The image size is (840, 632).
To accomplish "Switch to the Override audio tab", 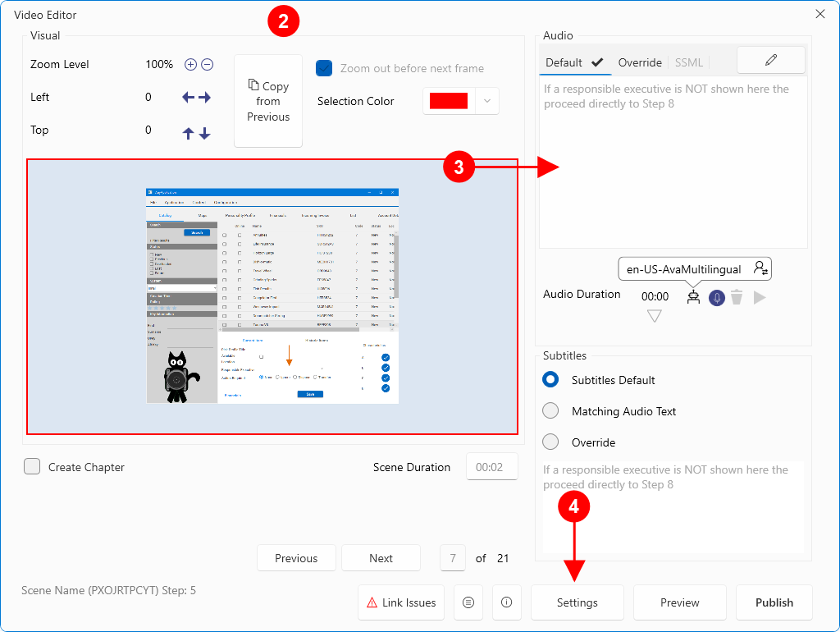I will pyautogui.click(x=640, y=62).
